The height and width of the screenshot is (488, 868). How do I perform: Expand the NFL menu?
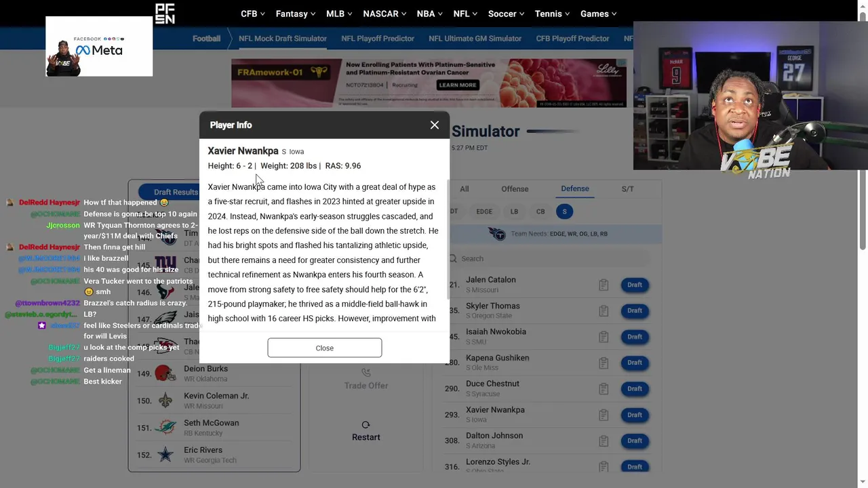[x=465, y=14]
